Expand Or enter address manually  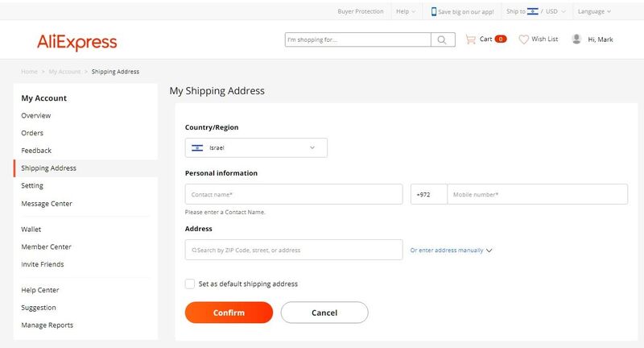coord(451,251)
